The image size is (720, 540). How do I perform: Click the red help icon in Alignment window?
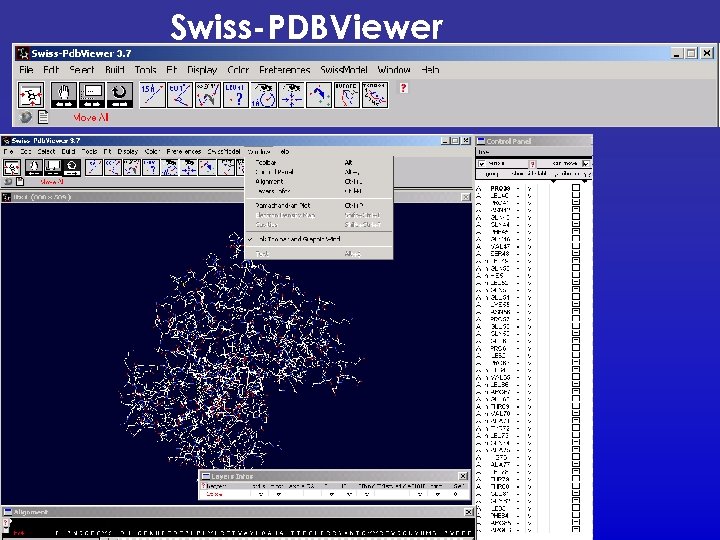(x=6, y=523)
